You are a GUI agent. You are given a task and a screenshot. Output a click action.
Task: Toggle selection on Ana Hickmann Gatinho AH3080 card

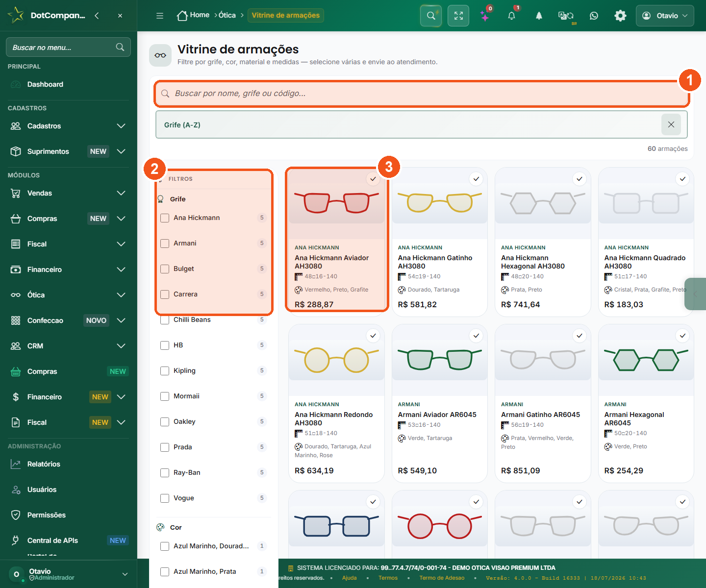click(476, 179)
